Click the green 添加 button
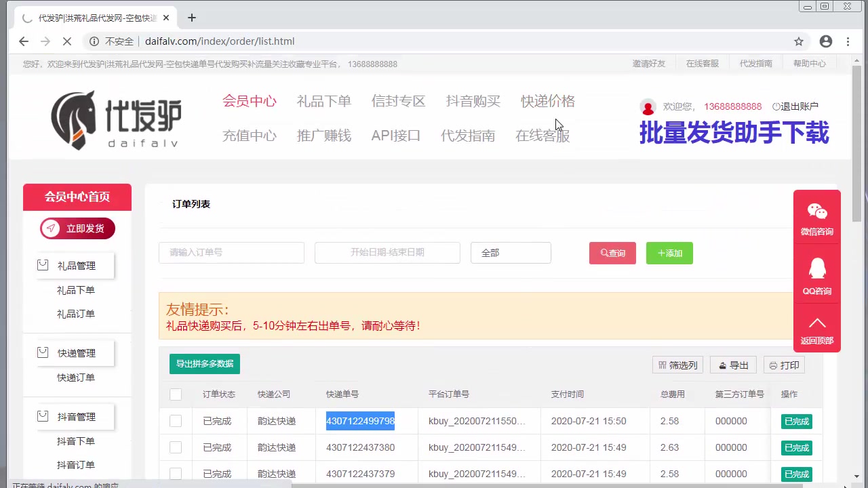The width and height of the screenshot is (868, 488). (669, 253)
